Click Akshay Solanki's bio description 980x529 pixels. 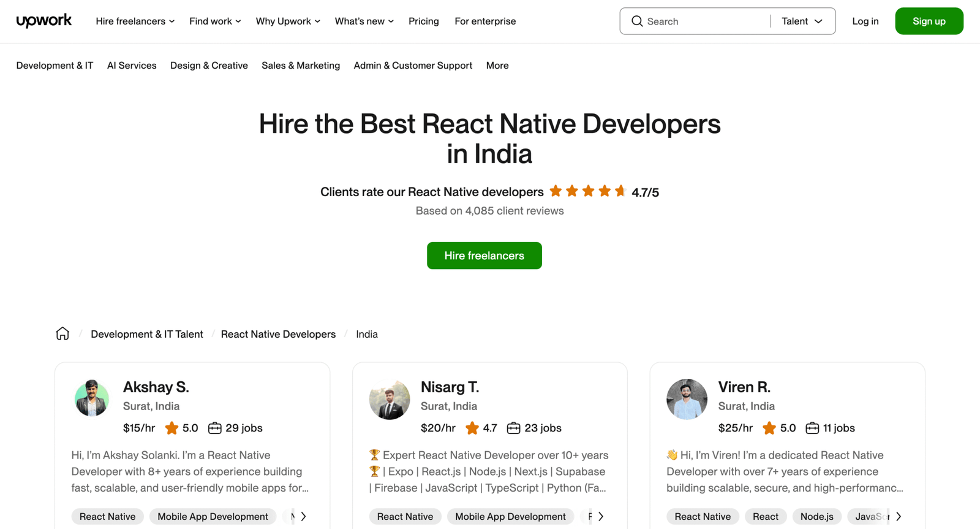[x=190, y=471]
